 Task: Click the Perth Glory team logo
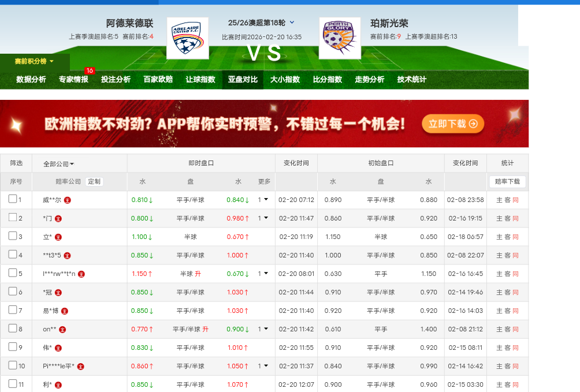point(340,38)
